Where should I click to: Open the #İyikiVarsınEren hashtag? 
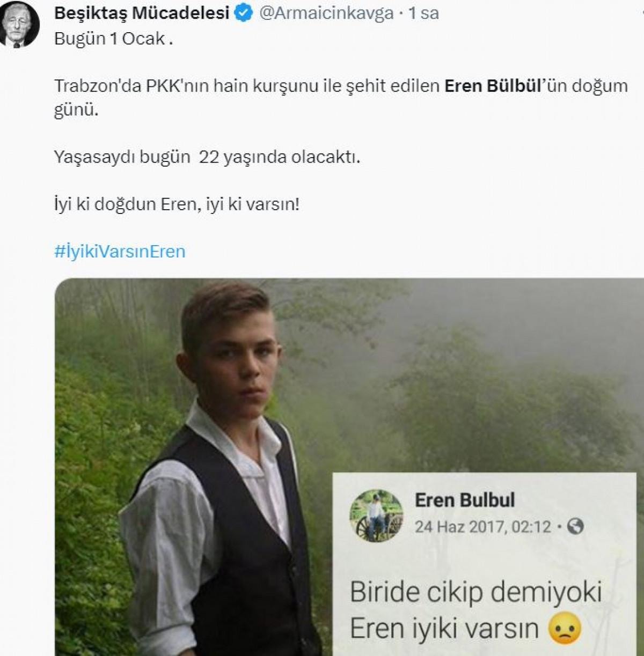click(x=120, y=251)
